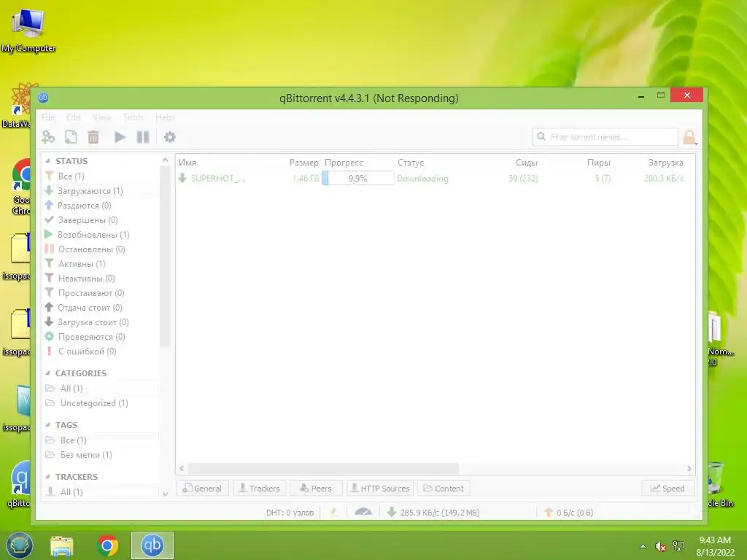Click the add torrent file toolbar icon

tap(71, 137)
